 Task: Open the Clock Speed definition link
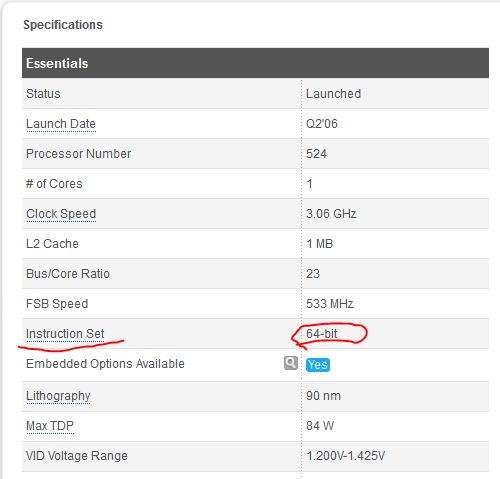[x=61, y=214]
